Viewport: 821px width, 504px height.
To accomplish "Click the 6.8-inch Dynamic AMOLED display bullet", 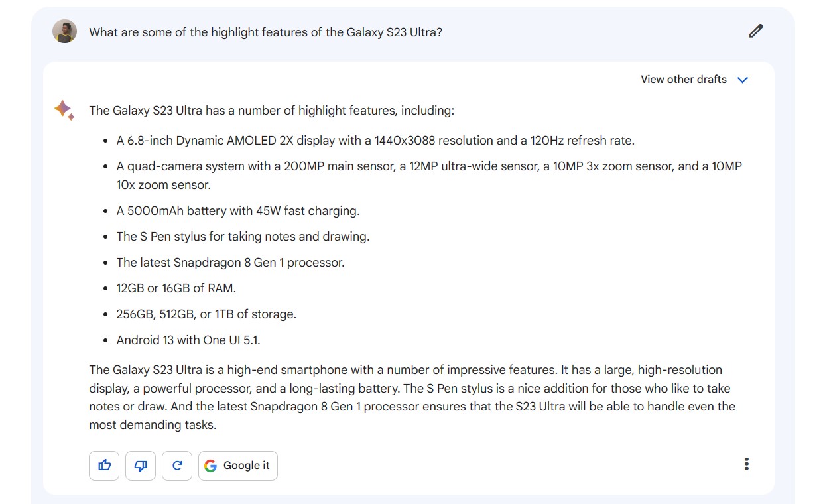I will (375, 141).
